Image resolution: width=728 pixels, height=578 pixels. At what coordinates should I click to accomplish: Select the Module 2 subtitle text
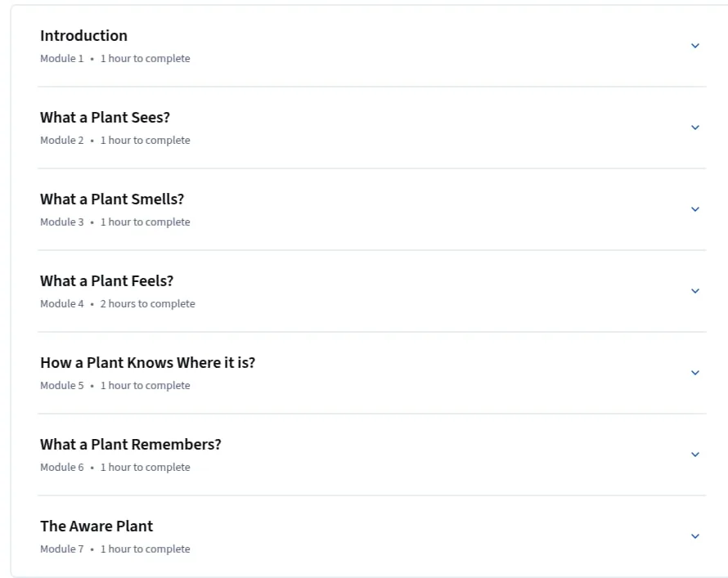tap(115, 140)
